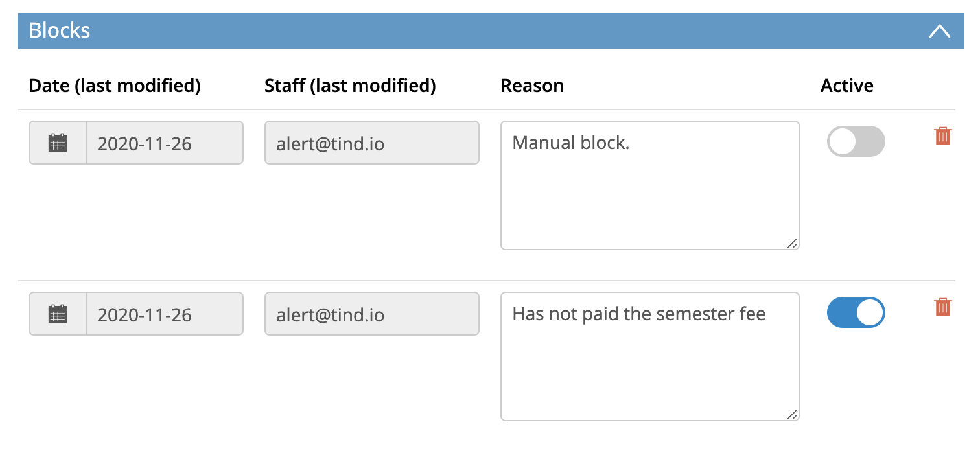Click the date field in Manual block row
Screen dimensions: 980x455
(165, 143)
